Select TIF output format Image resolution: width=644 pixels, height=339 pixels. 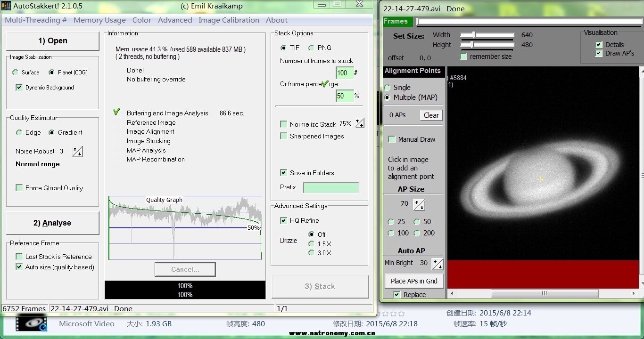click(283, 48)
